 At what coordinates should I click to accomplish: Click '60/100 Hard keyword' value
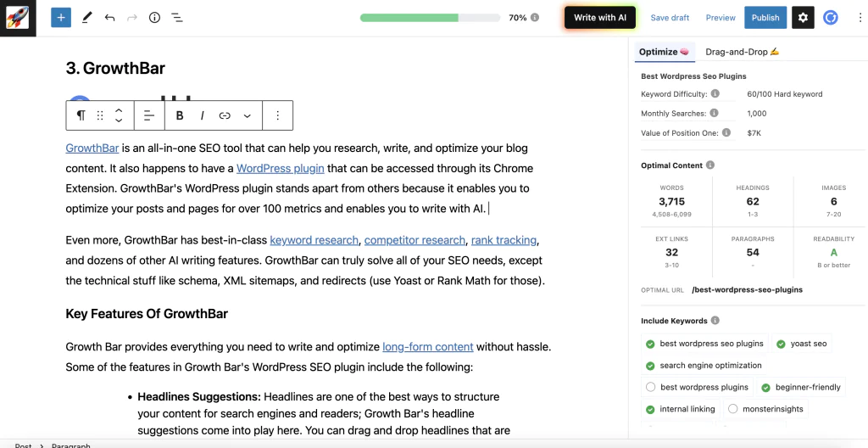(784, 93)
